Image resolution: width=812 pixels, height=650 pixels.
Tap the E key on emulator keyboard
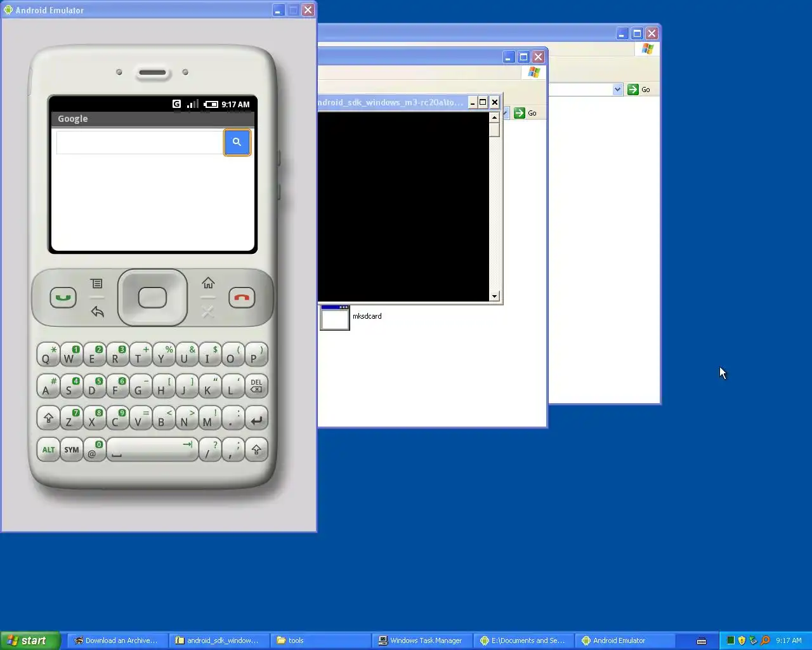[94, 355]
